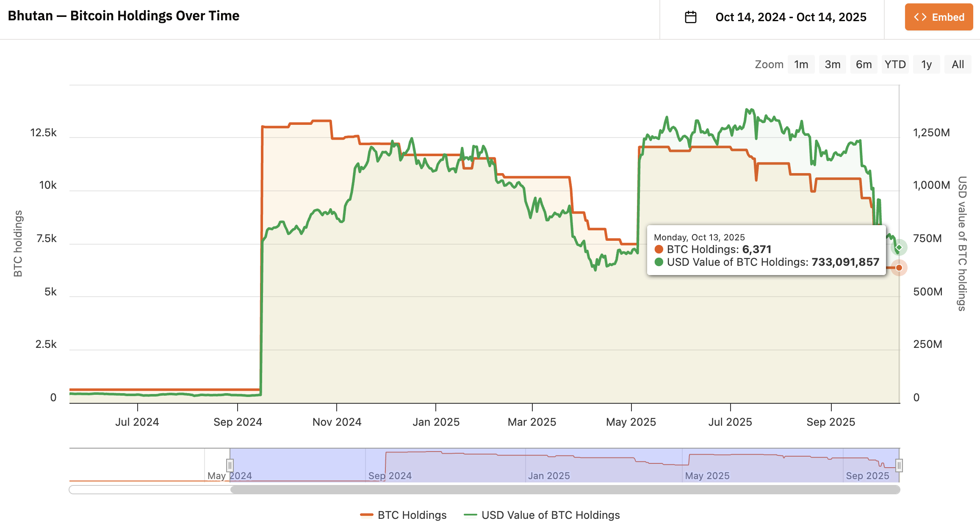Open the calendar date picker icon
The width and height of the screenshot is (980, 529).
pyautogui.click(x=691, y=17)
